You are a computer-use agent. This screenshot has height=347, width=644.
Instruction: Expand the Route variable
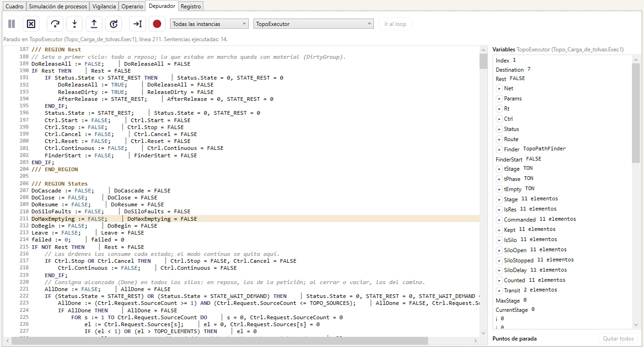click(499, 139)
